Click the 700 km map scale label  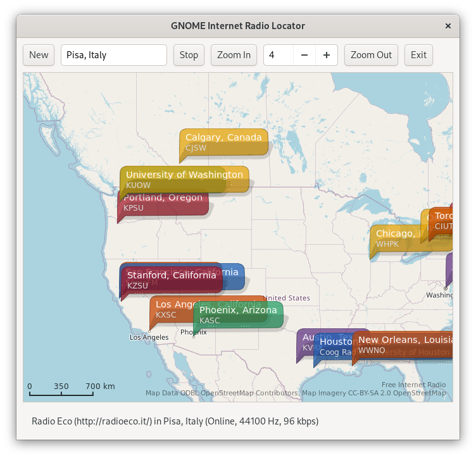tap(100, 386)
